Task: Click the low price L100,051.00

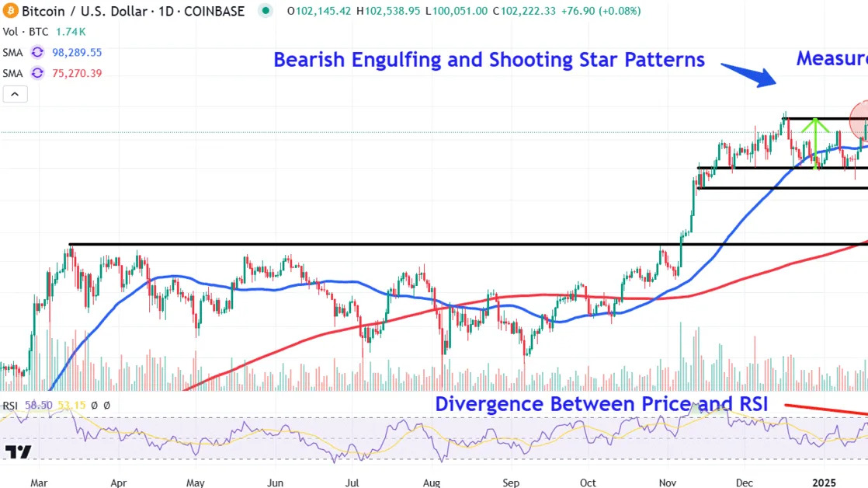Action: [457, 11]
